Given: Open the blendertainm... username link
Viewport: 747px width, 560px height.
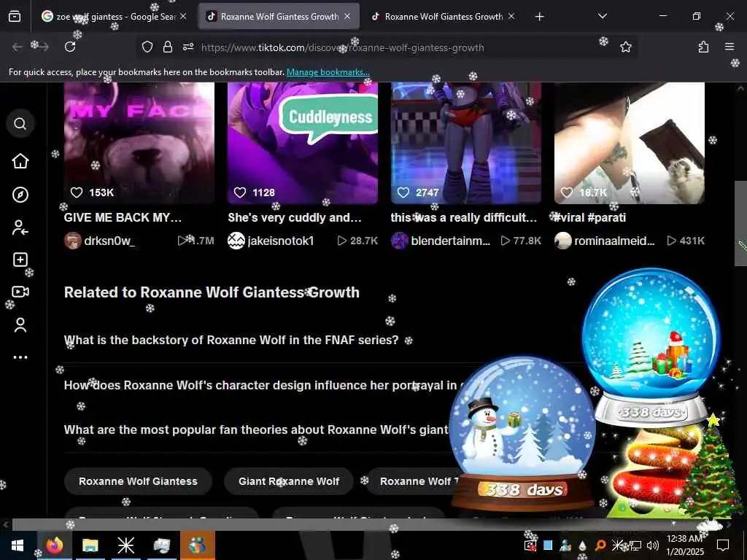Looking at the screenshot, I should 450,241.
